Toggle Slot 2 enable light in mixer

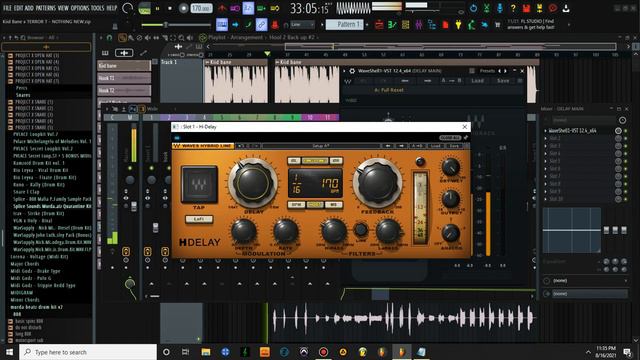(626, 138)
